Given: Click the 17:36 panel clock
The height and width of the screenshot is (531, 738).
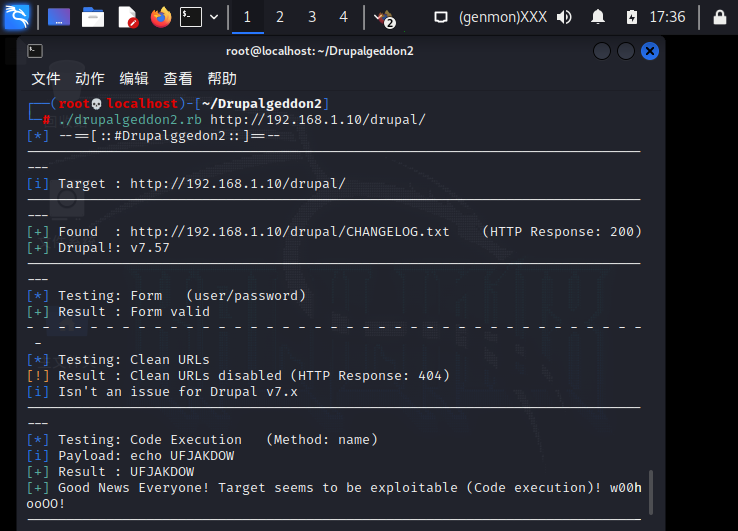Looking at the screenshot, I should tap(667, 17).
